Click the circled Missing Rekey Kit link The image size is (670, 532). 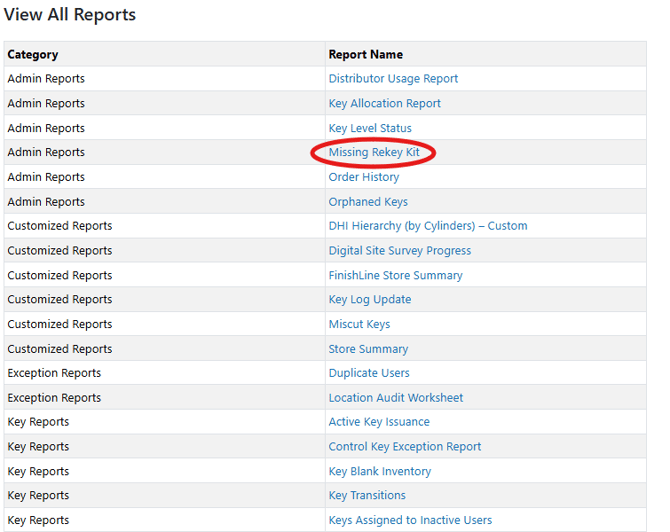tap(374, 153)
